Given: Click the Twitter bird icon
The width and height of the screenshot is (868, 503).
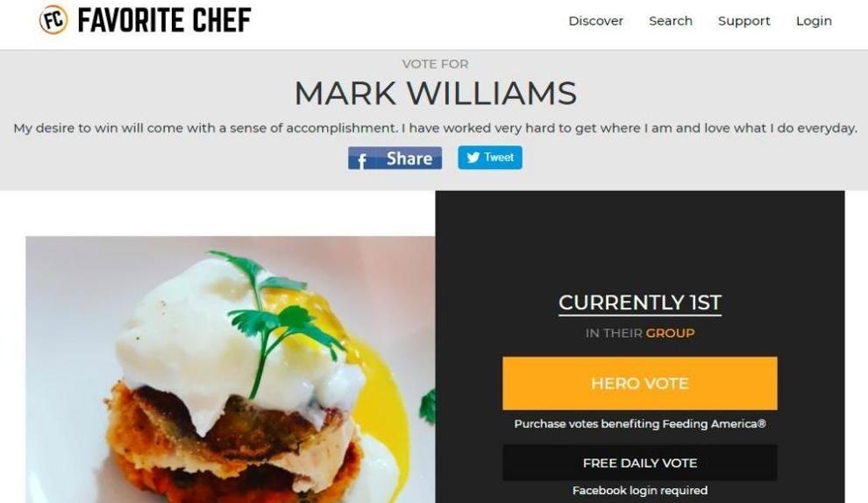Looking at the screenshot, I should coord(473,157).
